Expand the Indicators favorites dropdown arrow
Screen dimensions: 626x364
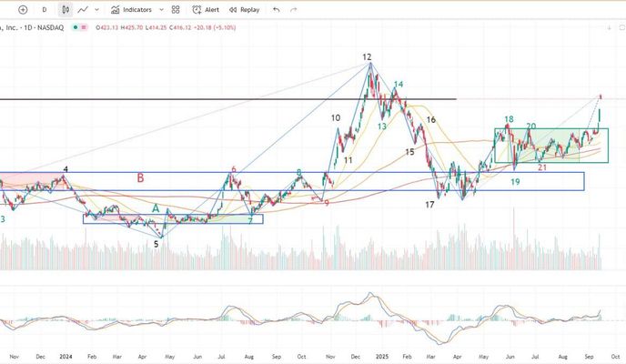point(161,9)
